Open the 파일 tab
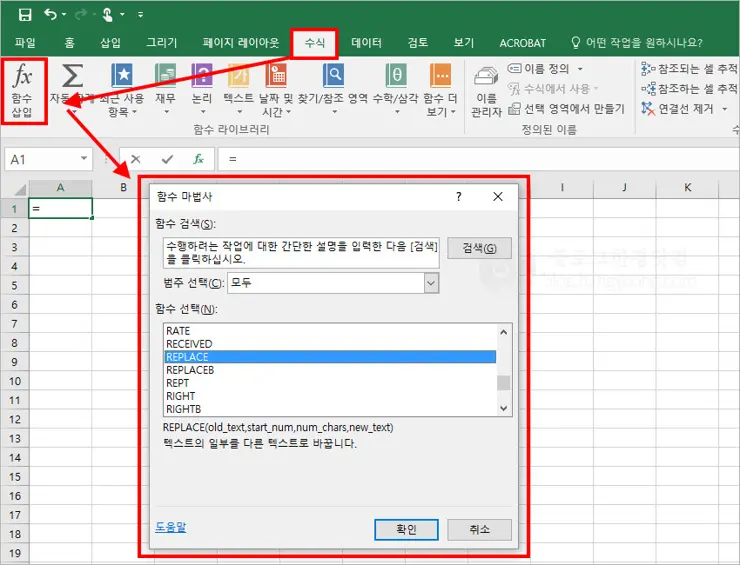Image resolution: width=740 pixels, height=565 pixels. 25,43
